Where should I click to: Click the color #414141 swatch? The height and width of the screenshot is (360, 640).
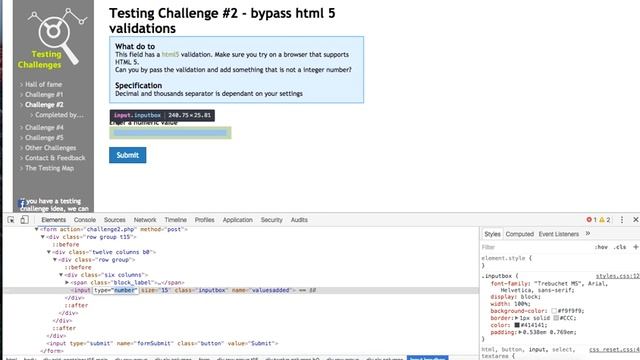tap(517, 325)
